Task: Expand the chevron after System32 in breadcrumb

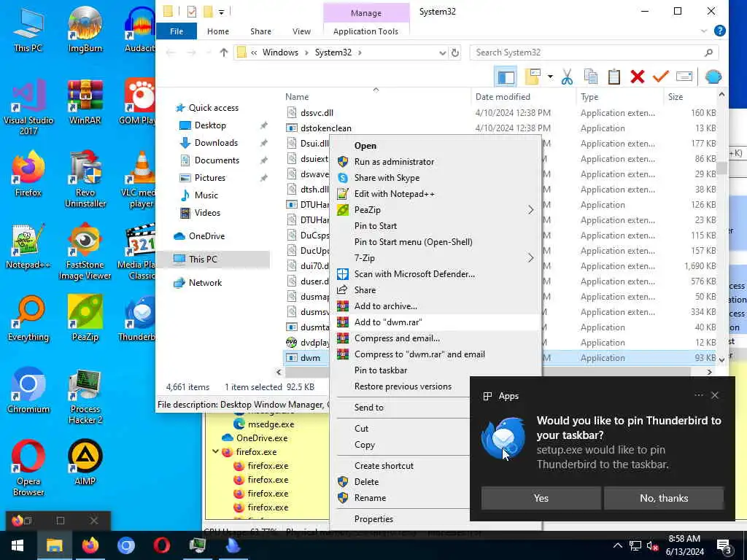Action: click(x=360, y=52)
